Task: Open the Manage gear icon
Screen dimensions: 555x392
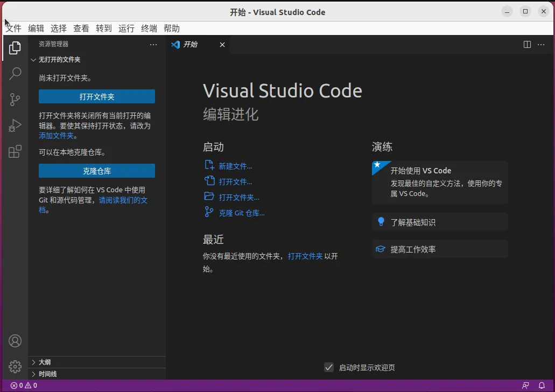Action: click(15, 367)
